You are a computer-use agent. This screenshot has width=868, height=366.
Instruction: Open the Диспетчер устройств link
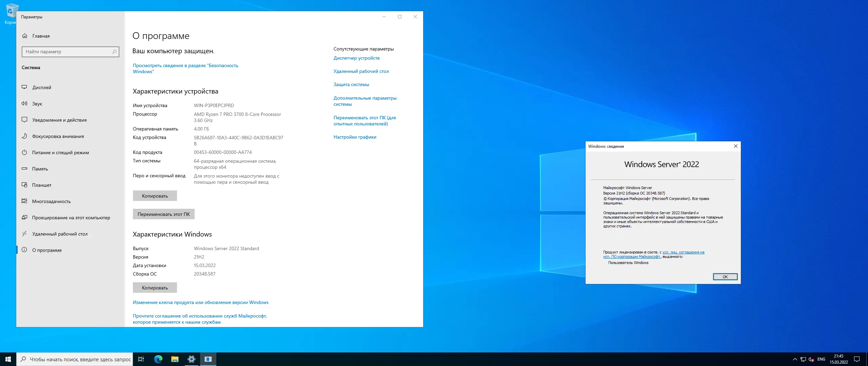click(356, 58)
